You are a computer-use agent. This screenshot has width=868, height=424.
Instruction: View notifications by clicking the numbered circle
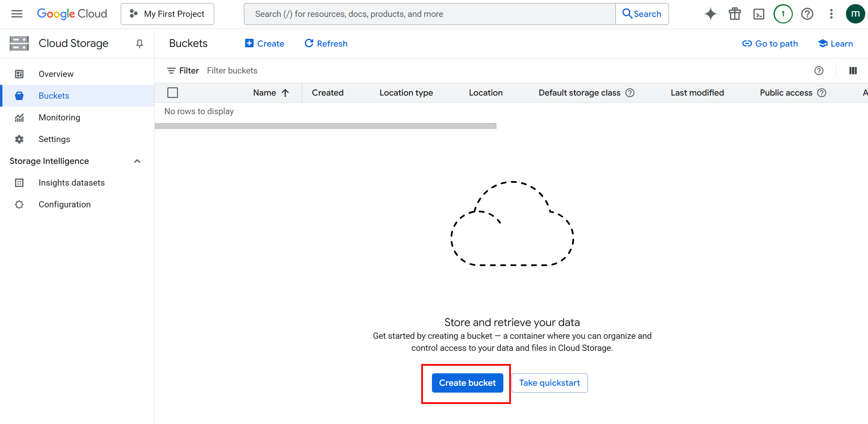tap(783, 14)
